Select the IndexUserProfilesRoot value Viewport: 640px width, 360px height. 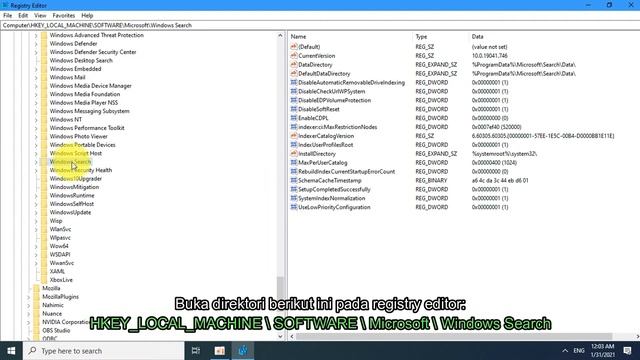pyautogui.click(x=326, y=145)
